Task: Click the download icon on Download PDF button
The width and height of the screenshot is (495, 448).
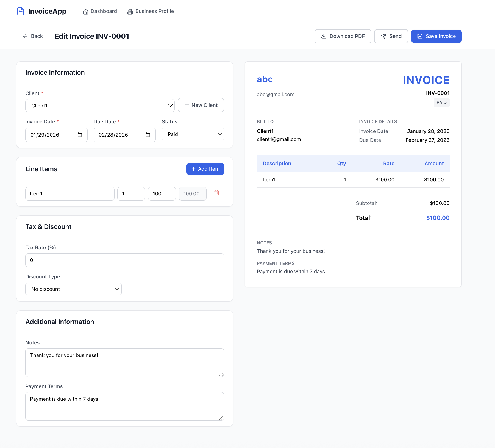Action: point(324,36)
